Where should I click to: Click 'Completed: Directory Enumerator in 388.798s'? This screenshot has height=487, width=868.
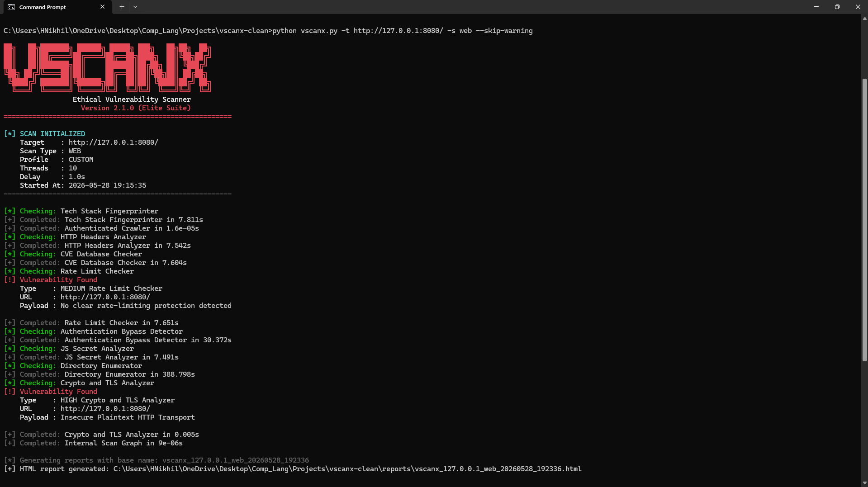coord(100,374)
